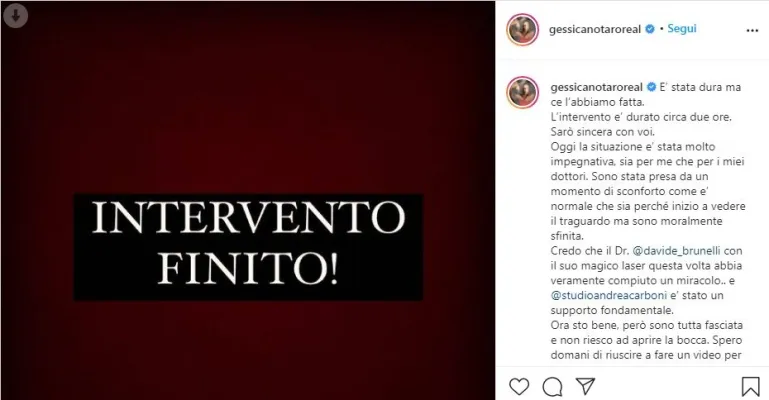
Task: Follow the account via Segui
Action: (682, 28)
